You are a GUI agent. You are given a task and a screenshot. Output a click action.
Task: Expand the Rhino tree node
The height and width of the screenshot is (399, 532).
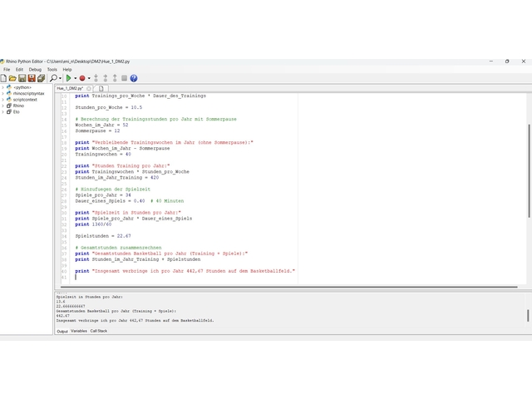coord(2,106)
